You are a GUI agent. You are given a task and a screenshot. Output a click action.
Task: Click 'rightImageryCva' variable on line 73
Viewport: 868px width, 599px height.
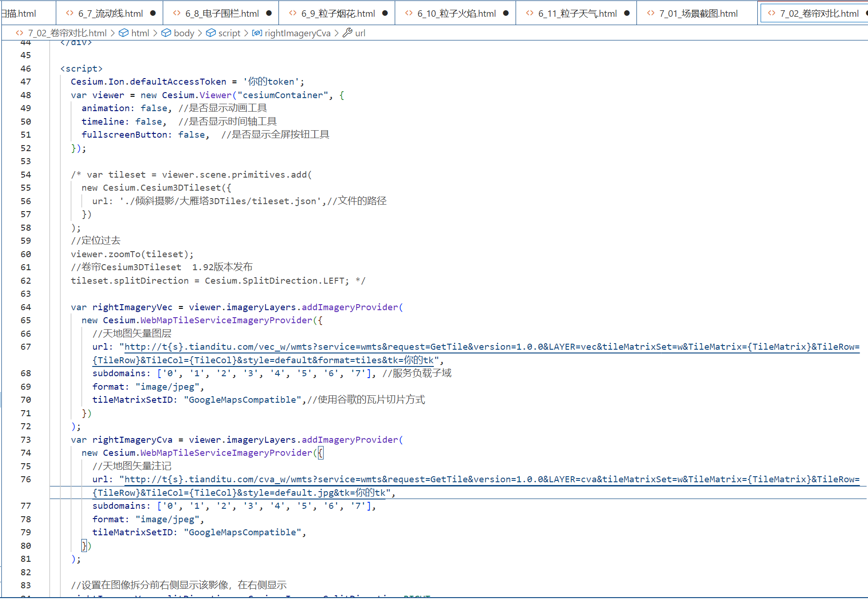click(132, 440)
